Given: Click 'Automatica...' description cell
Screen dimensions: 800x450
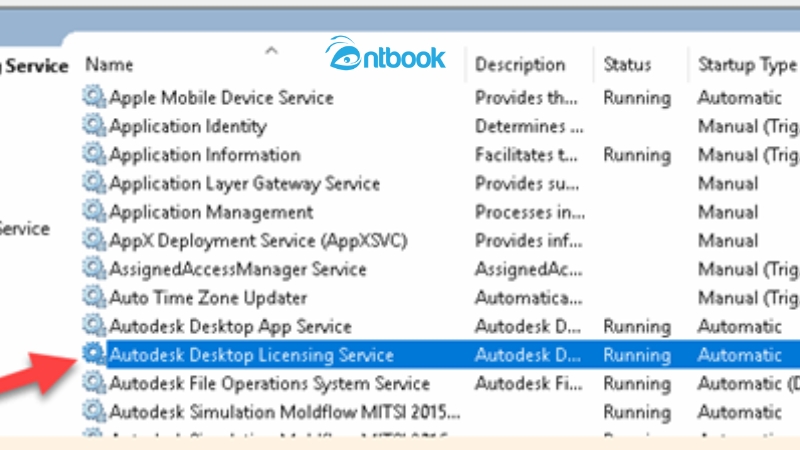Looking at the screenshot, I should [528, 297].
